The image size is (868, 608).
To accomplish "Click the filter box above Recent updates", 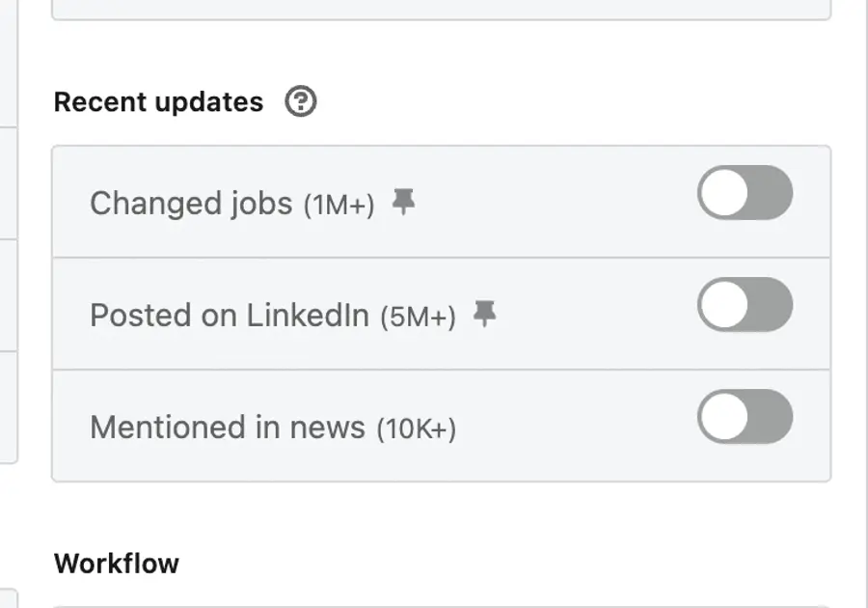I will [x=441, y=9].
